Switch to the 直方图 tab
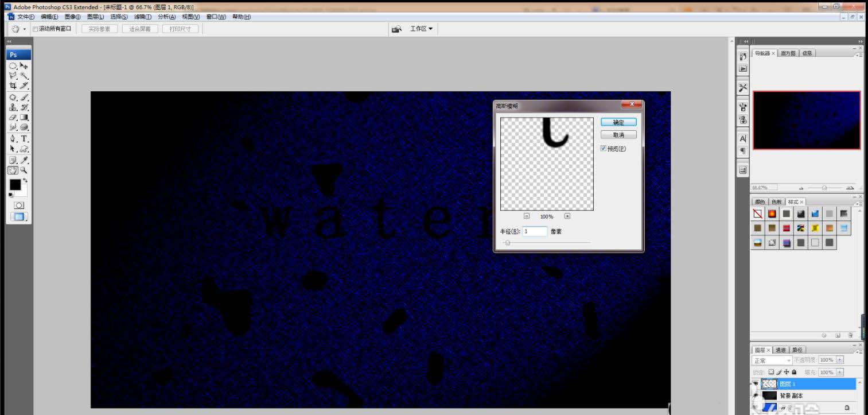Screen dimensions: 868x415 pyautogui.click(x=788, y=53)
